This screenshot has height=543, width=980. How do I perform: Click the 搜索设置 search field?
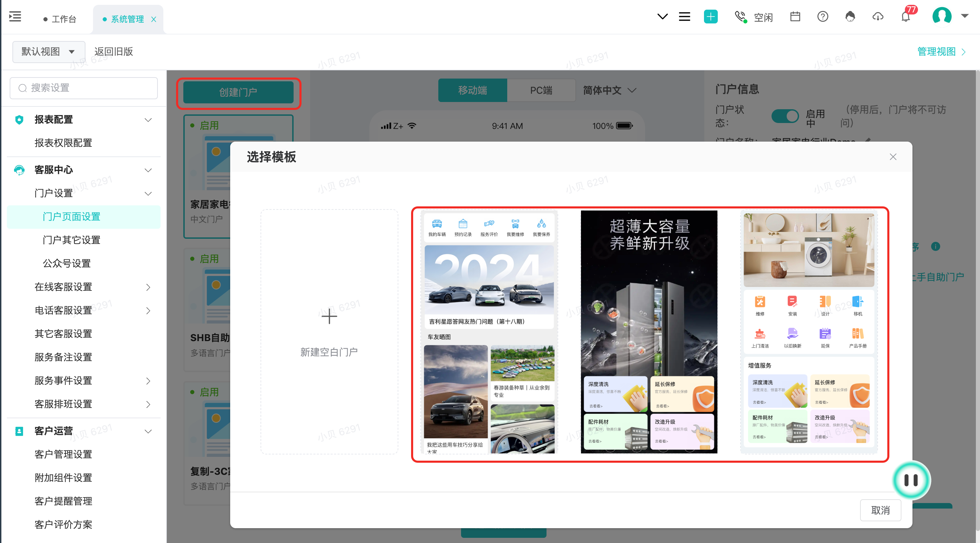(x=84, y=88)
